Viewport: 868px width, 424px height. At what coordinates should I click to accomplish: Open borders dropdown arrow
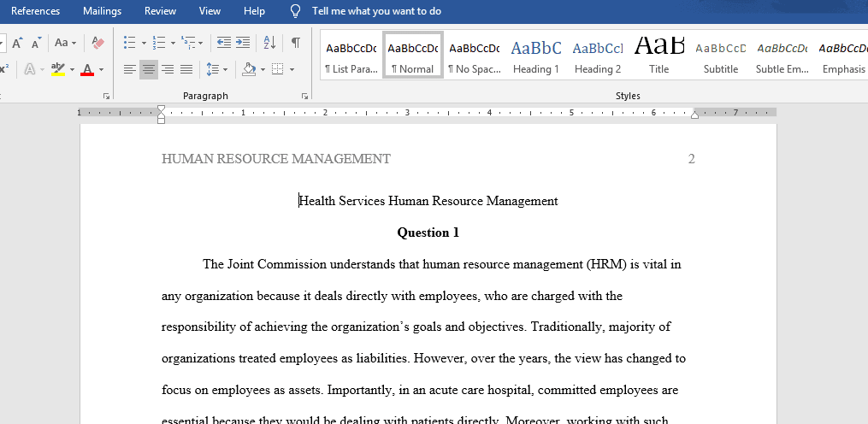(x=292, y=70)
